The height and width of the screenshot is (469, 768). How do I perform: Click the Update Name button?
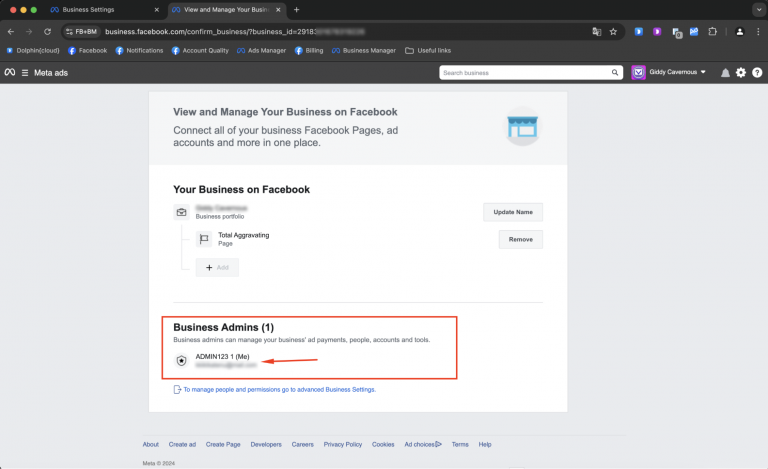pos(513,212)
